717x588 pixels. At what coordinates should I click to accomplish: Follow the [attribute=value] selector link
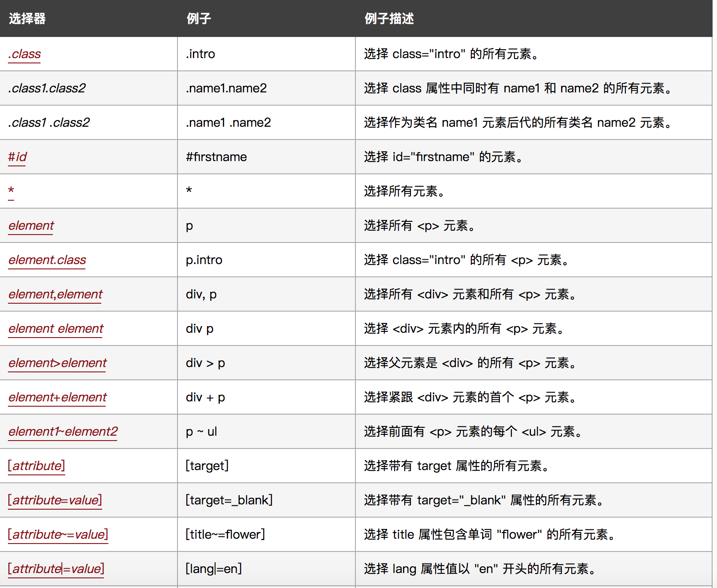(55, 500)
